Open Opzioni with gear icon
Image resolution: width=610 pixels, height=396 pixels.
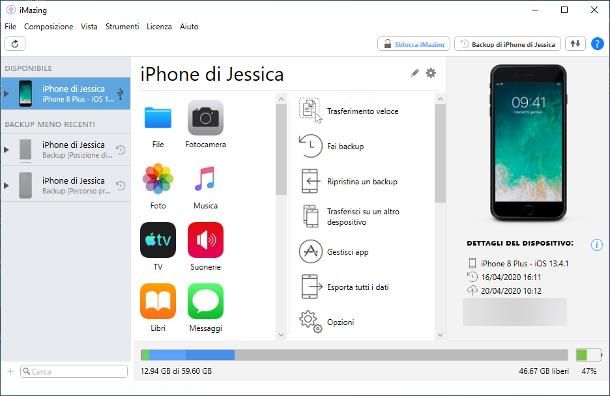(x=326, y=322)
